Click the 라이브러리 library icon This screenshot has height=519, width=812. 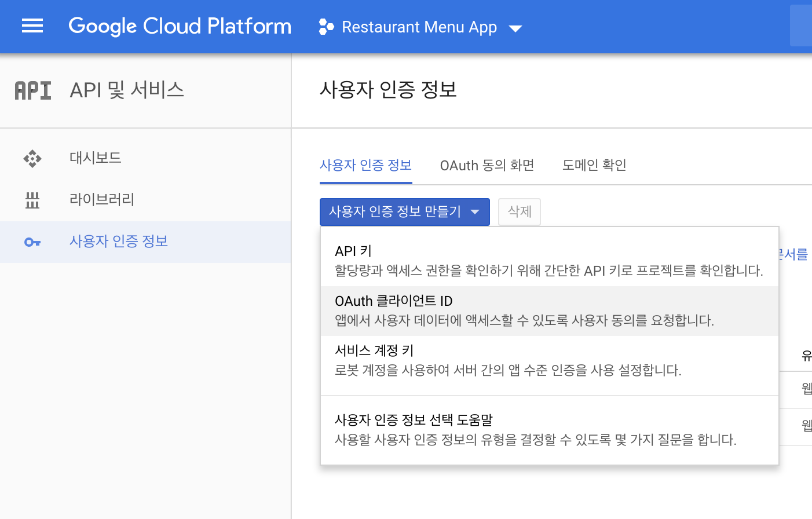[x=32, y=200]
